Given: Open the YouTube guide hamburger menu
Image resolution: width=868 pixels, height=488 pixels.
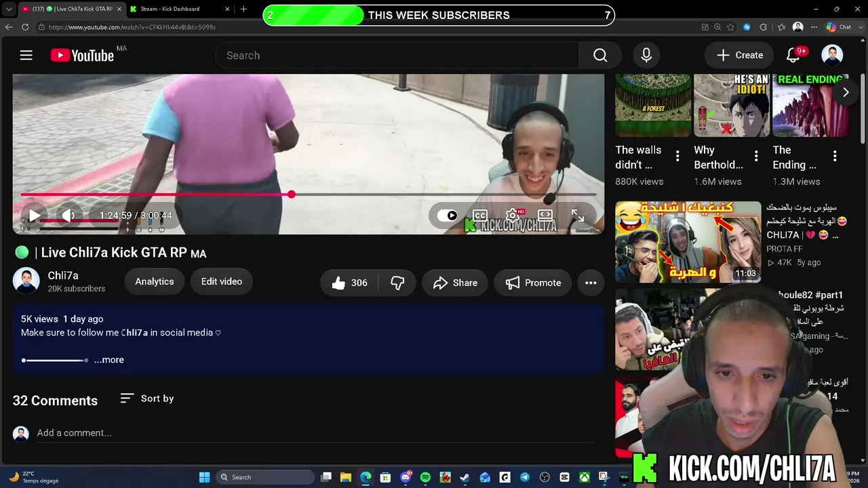Looking at the screenshot, I should pos(26,56).
